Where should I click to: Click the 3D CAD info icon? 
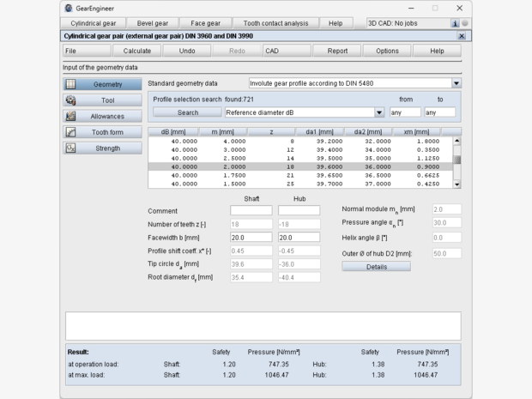455,23
